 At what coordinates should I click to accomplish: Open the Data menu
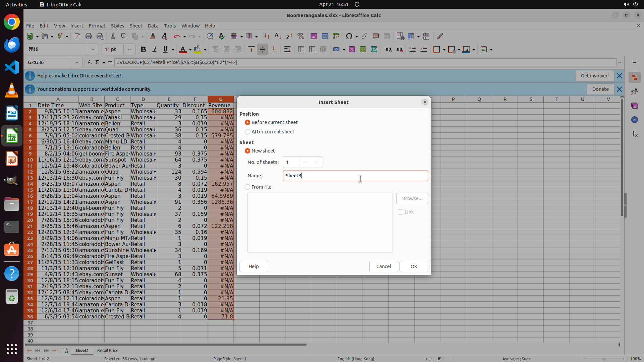point(153,26)
